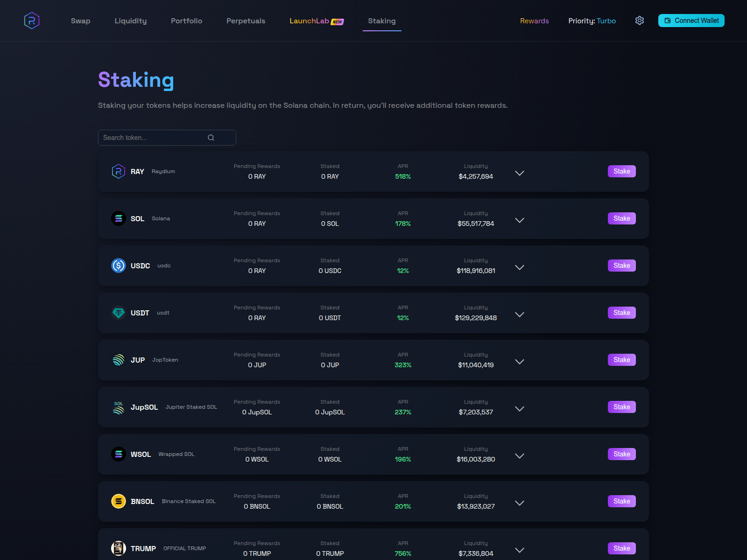Expand the WSOL staking row
Viewport: 747px width, 560px height.
[519, 456]
